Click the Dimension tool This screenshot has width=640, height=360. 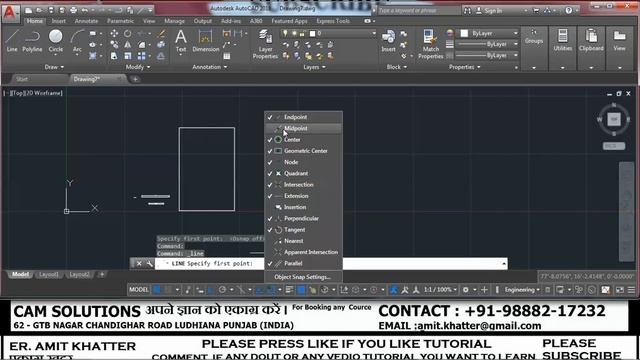click(x=206, y=41)
